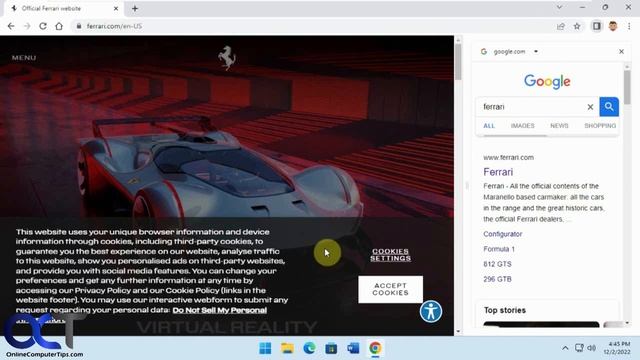Open www.ferrari.com result URL

coord(508,157)
